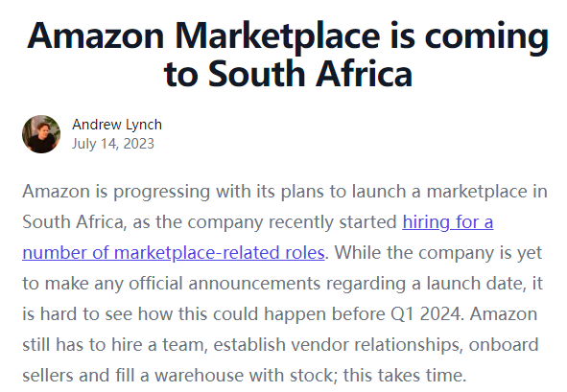Click the word 'Marketplace' in the title

(x=277, y=36)
